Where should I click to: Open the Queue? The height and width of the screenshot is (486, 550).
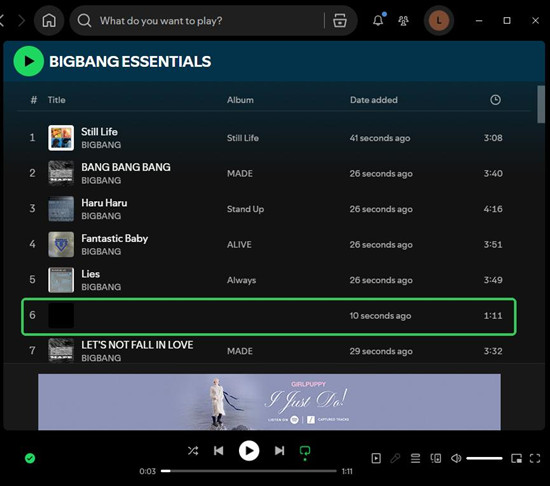click(x=415, y=458)
